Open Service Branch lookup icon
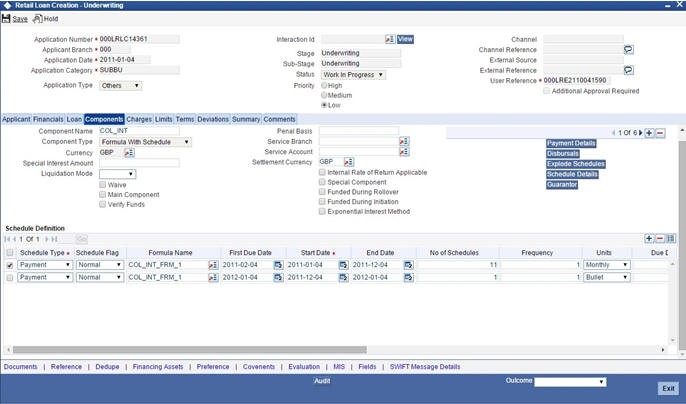 (404, 141)
